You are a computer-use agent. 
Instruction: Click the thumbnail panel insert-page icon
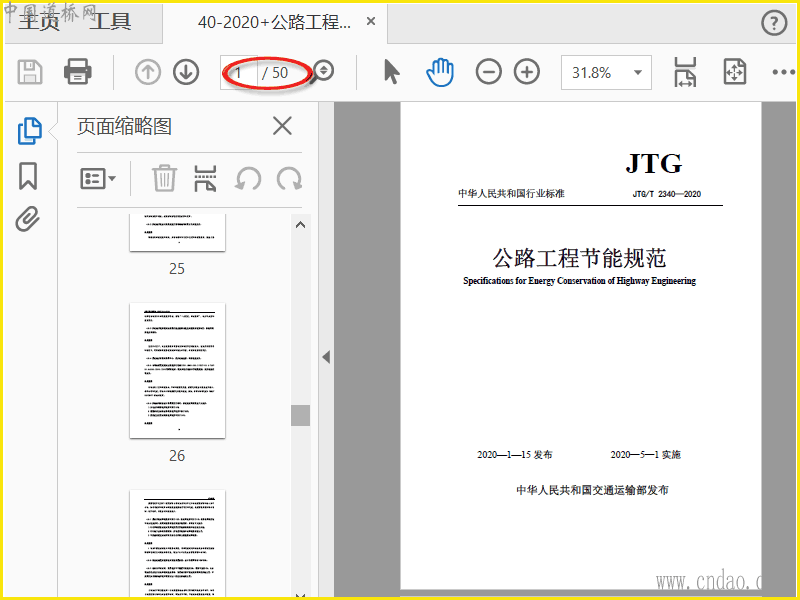pos(205,179)
